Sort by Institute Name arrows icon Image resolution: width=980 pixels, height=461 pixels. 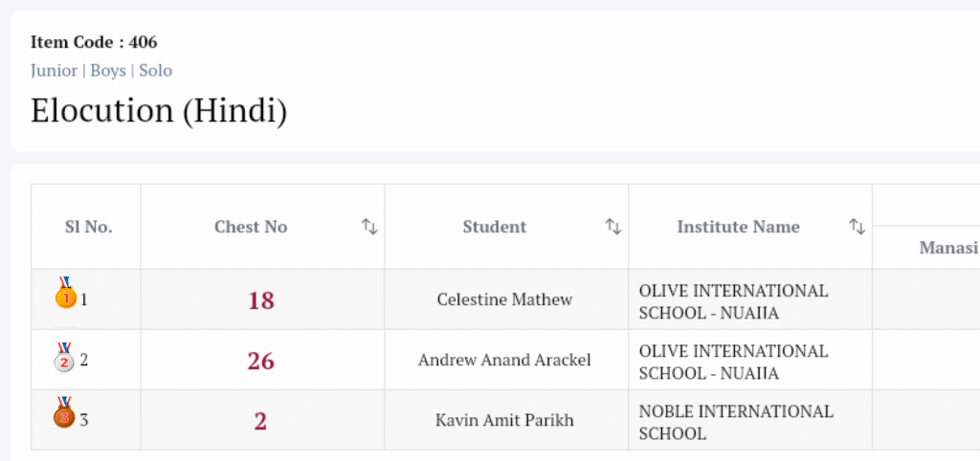(857, 227)
